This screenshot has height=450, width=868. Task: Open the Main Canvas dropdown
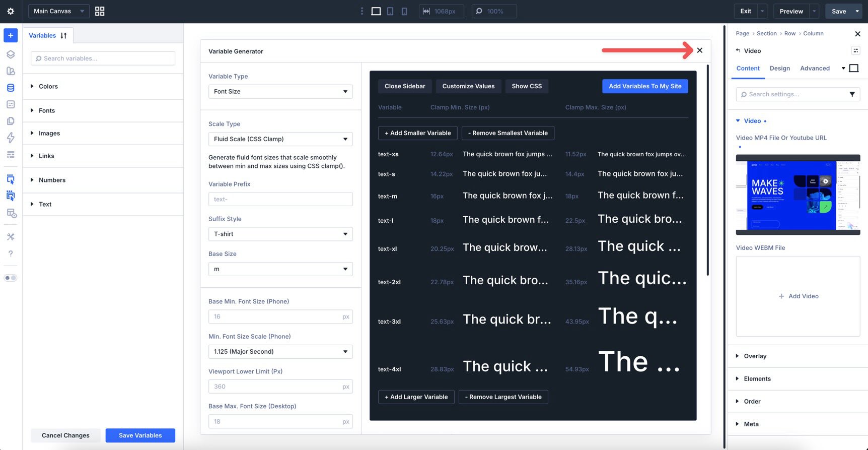[58, 11]
